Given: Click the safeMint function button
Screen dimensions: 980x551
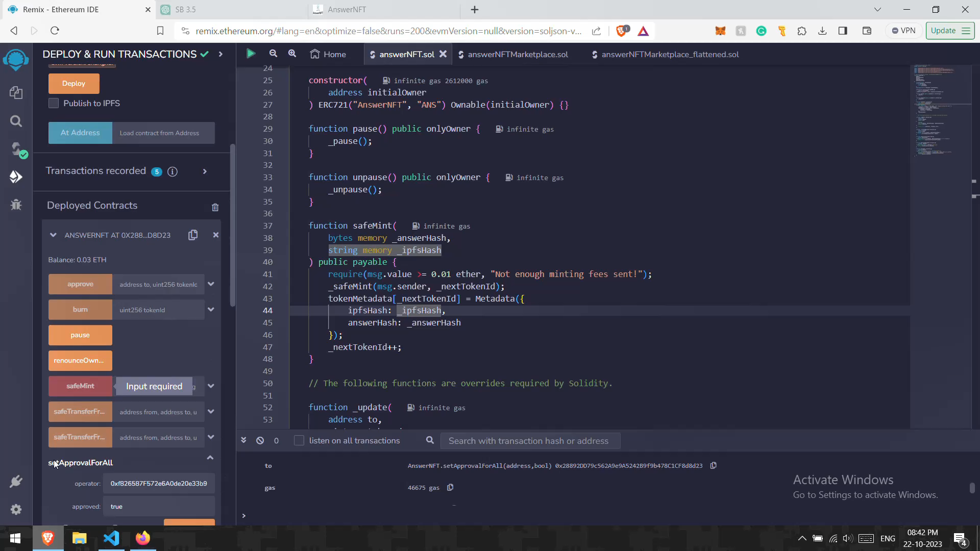Looking at the screenshot, I should pyautogui.click(x=80, y=386).
